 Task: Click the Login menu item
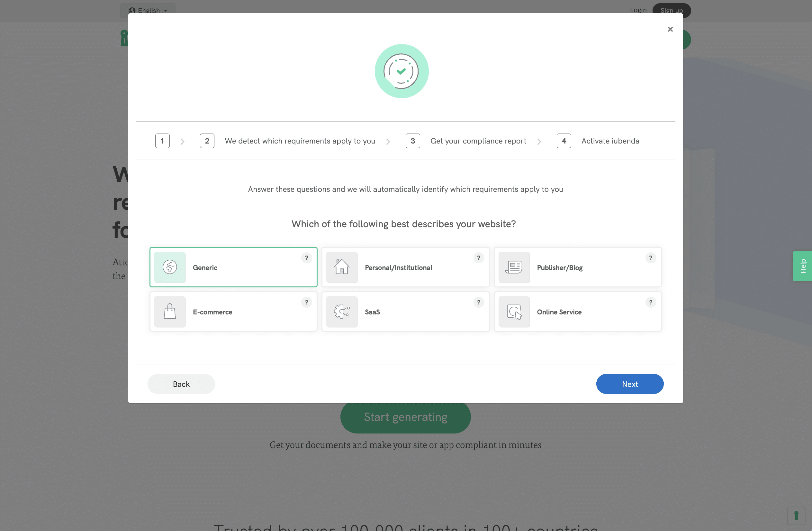pyautogui.click(x=638, y=10)
